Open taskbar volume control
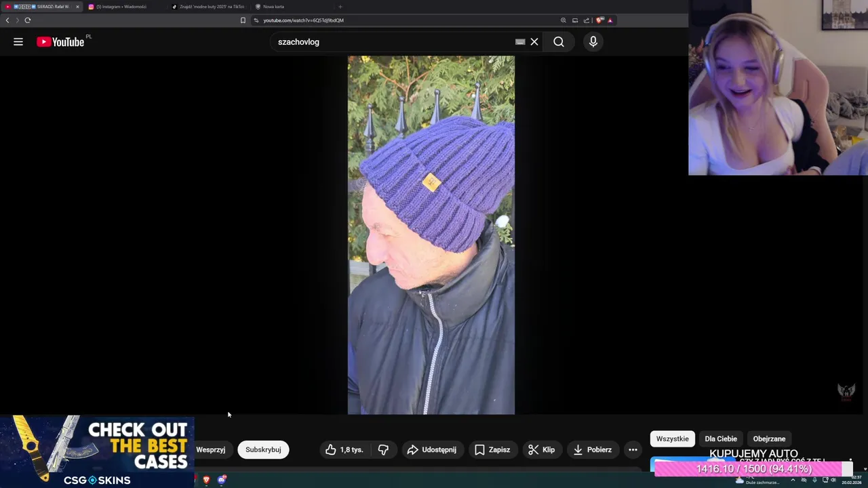This screenshot has height=488, width=868. click(x=833, y=480)
